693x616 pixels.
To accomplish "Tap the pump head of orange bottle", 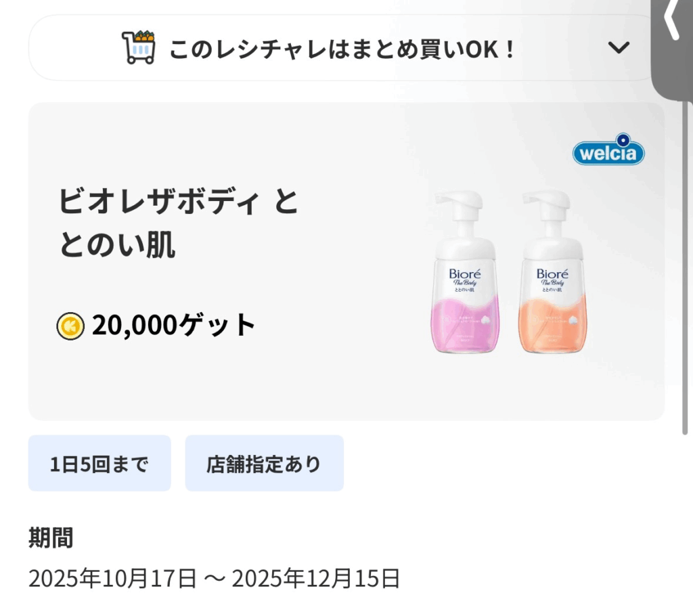I will coord(547,203).
